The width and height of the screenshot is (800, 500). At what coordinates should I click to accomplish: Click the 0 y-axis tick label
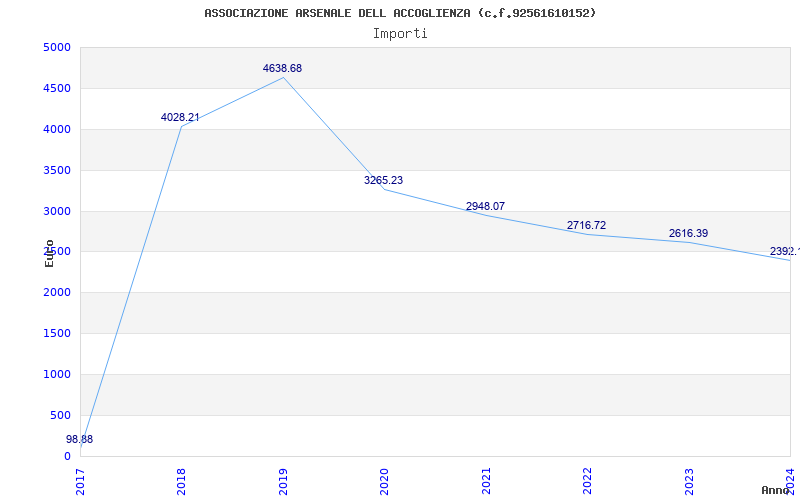pyautogui.click(x=67, y=456)
